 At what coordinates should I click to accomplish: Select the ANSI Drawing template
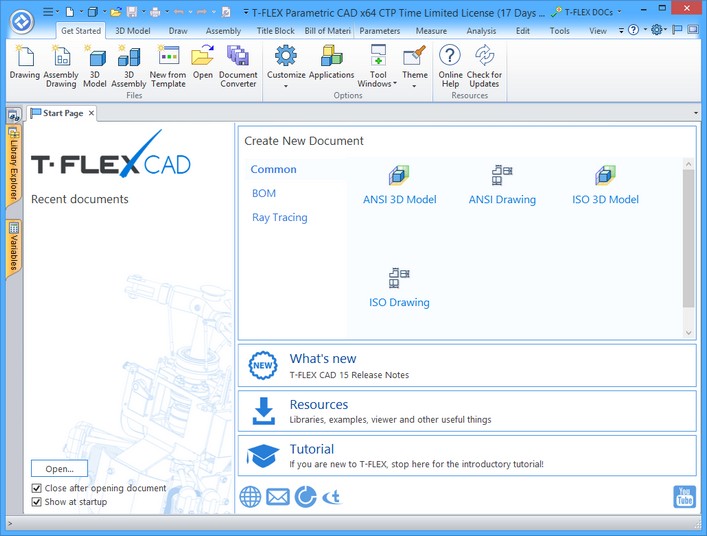point(502,185)
